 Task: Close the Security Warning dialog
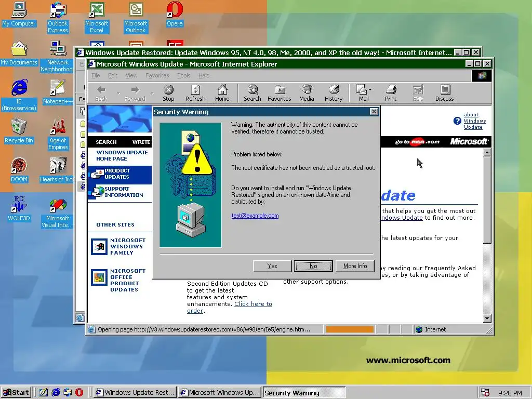[x=374, y=112]
